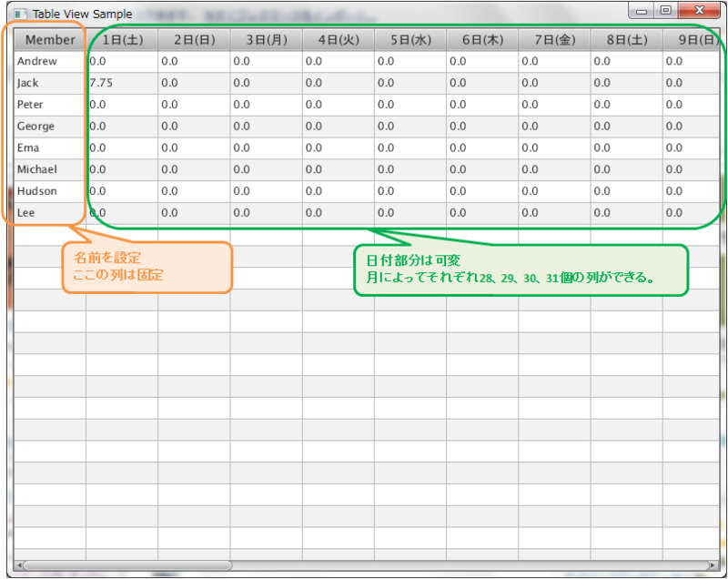Viewport: 728px width, 579px height.
Task: Select the Michael member cell
Action: tap(50, 169)
